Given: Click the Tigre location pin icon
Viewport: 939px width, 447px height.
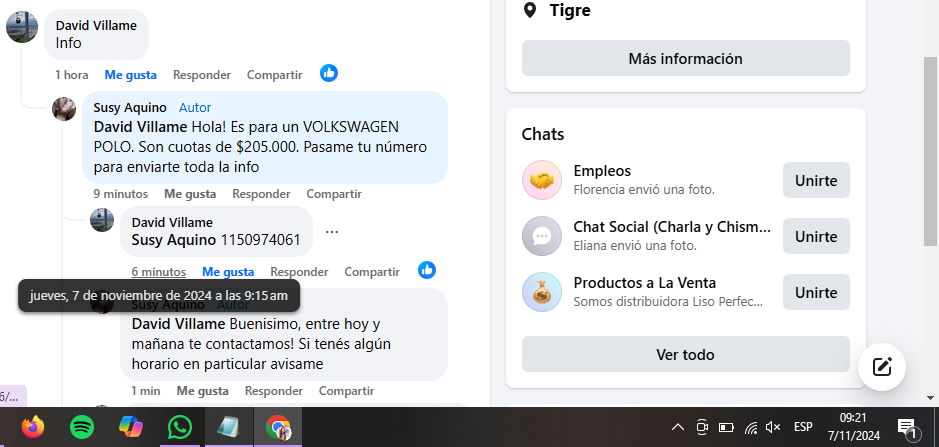Looking at the screenshot, I should (529, 10).
